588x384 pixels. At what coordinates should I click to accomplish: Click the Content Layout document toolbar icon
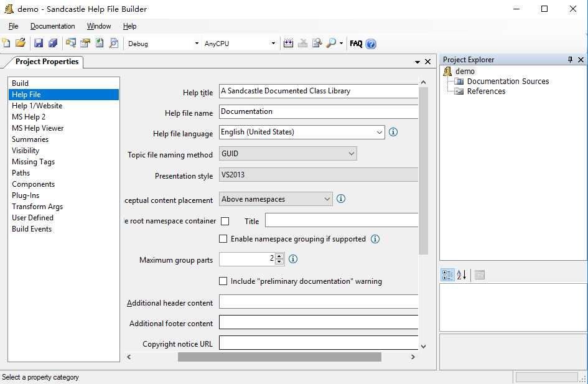pos(100,43)
